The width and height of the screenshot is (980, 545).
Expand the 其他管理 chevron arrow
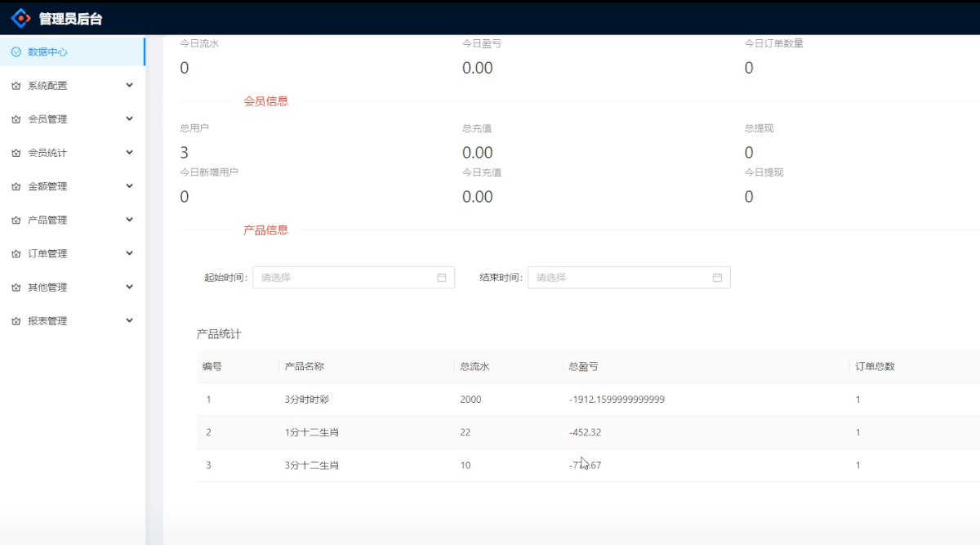129,288
